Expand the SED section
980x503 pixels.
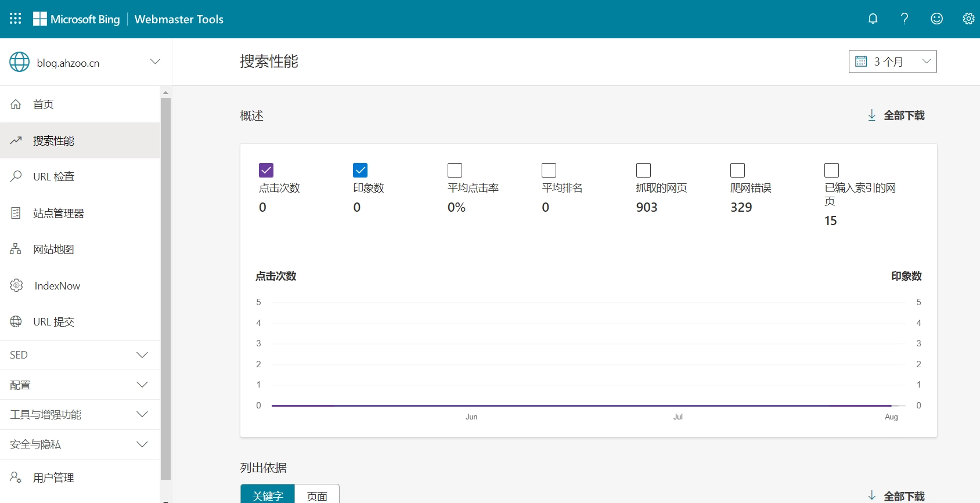coord(80,355)
